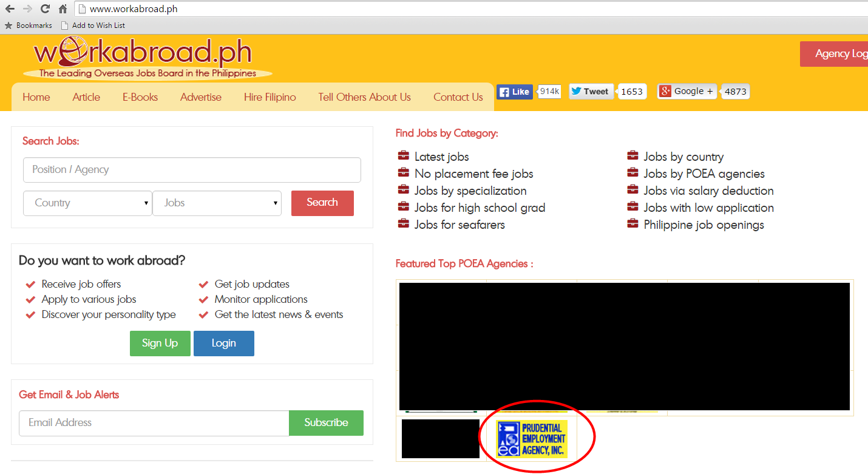Click checkmark beside Get job updates
The width and height of the screenshot is (868, 474).
(x=204, y=285)
